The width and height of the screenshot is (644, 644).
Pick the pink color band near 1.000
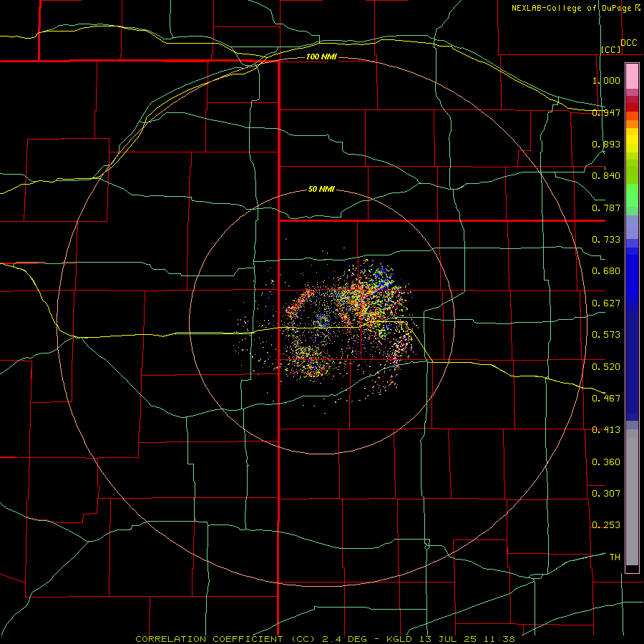point(632,77)
